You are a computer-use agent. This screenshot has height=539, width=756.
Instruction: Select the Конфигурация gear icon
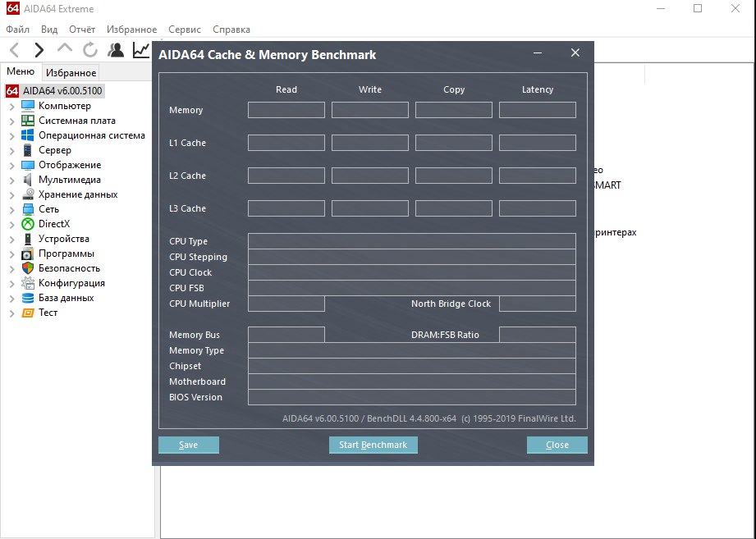point(28,283)
